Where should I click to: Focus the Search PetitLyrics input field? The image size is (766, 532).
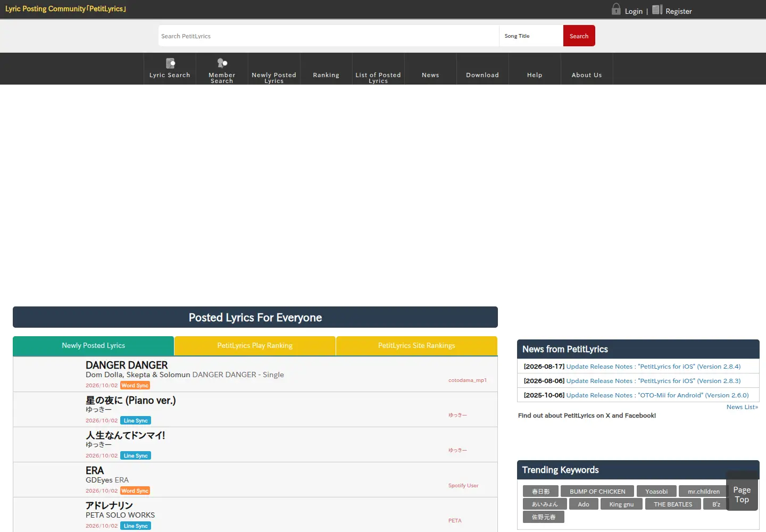click(x=328, y=36)
